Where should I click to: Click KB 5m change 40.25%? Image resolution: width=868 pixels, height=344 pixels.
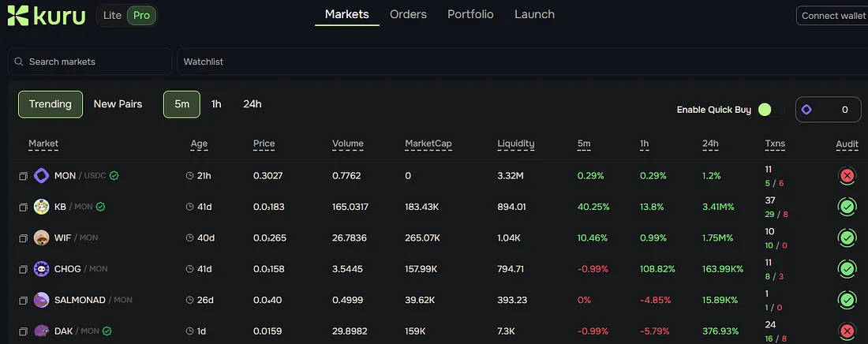tap(593, 207)
